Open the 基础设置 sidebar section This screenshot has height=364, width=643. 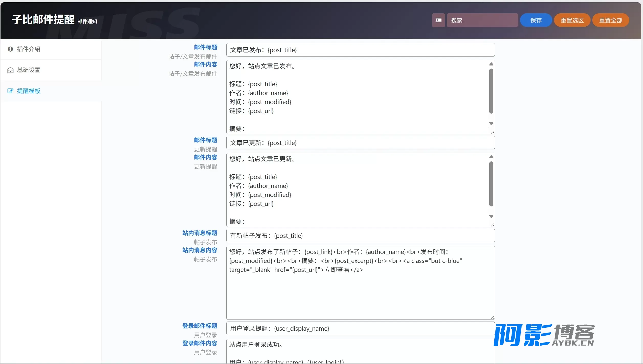coord(51,70)
